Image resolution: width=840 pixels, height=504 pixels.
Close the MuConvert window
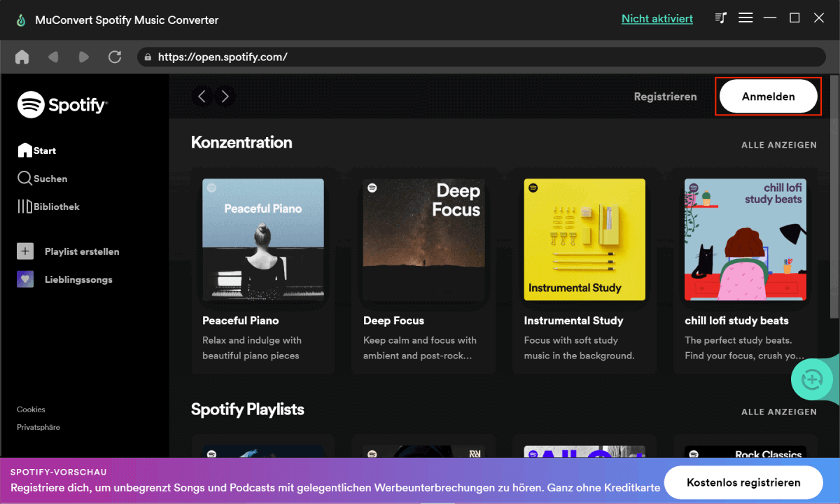tap(819, 18)
